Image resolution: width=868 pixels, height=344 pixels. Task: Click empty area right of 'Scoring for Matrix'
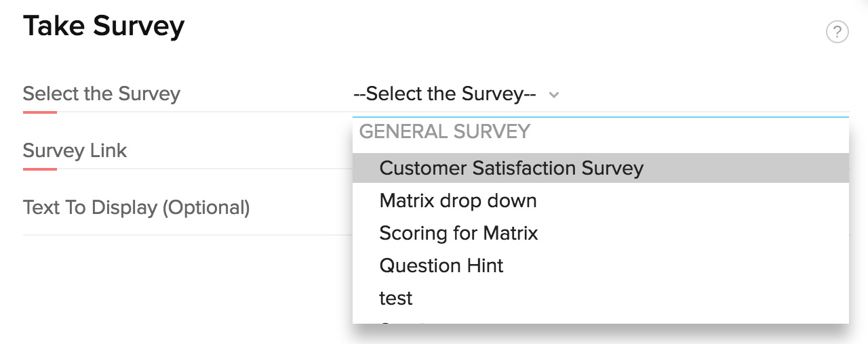click(x=692, y=233)
